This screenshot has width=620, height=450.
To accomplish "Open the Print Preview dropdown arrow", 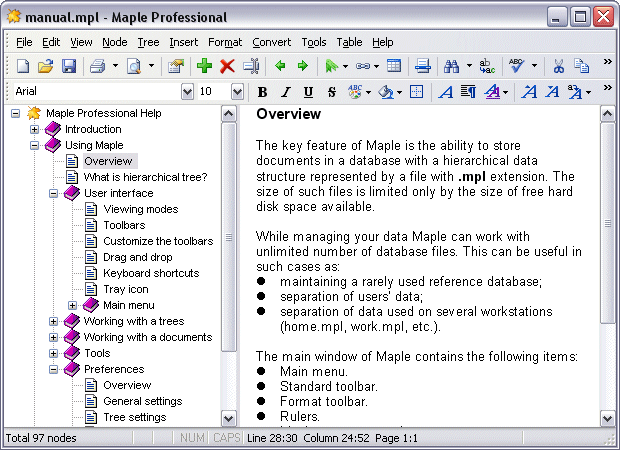I will [x=151, y=66].
